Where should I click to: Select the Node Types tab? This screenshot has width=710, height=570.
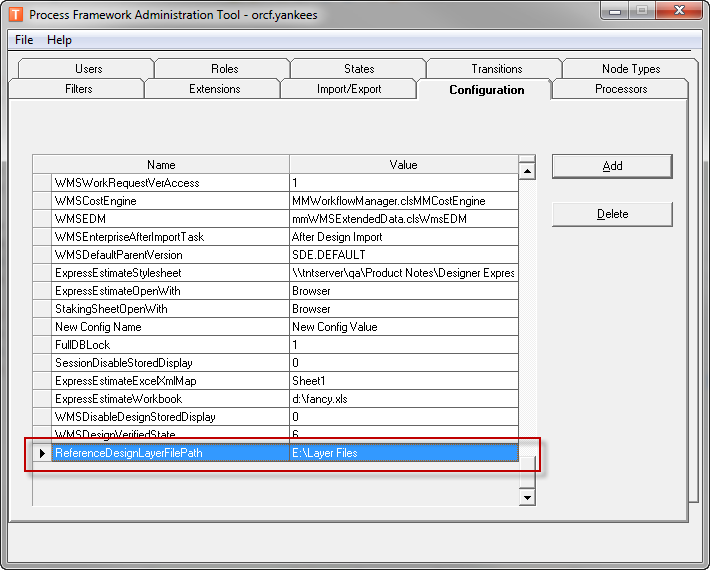pos(630,69)
